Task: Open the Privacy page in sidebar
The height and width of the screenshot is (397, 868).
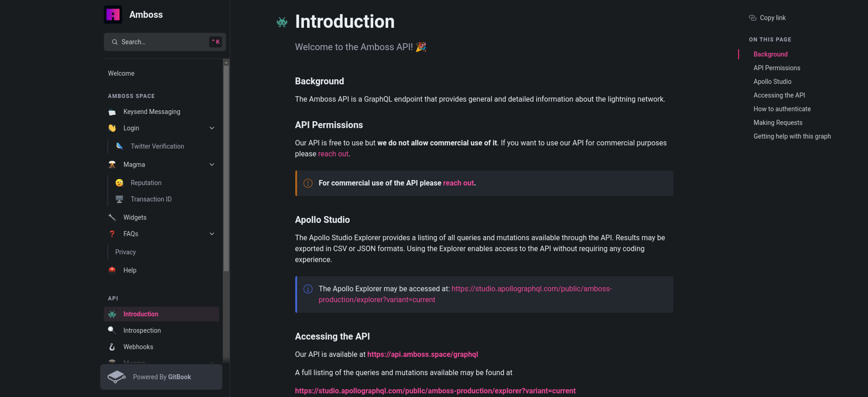Action: click(x=125, y=252)
